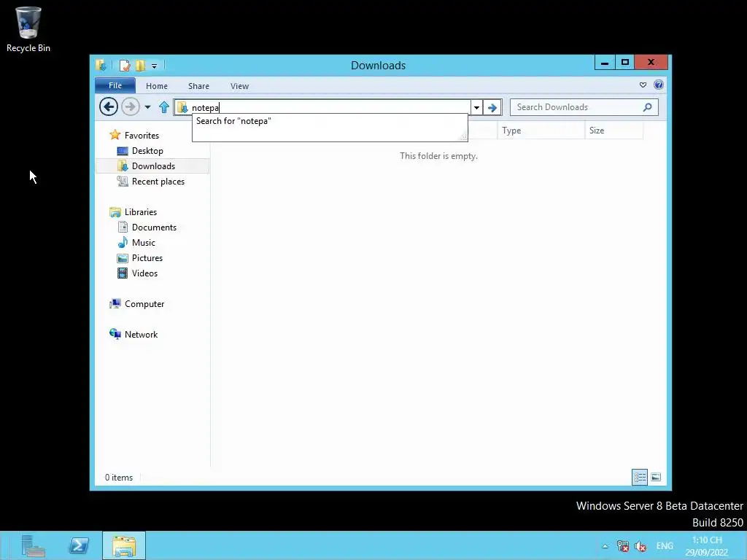Expand the ribbon with the chevron
Viewport: 747px width, 560px height.
coord(643,85)
